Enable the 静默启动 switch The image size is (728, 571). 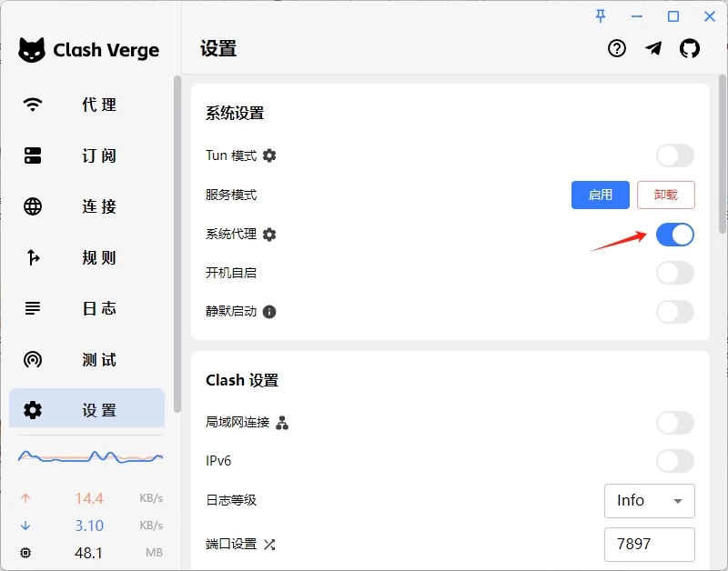(x=675, y=312)
